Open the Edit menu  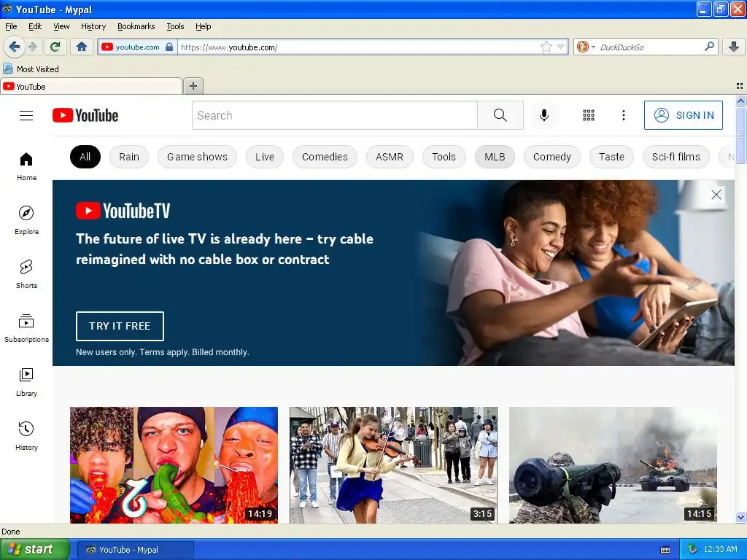coord(35,26)
